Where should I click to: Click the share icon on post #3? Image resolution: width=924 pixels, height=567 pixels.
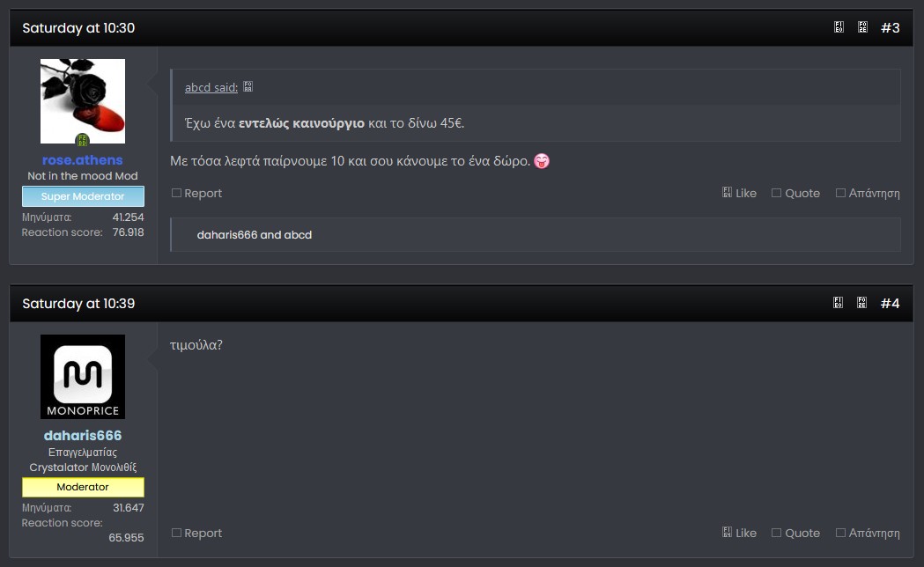pyautogui.click(x=839, y=28)
